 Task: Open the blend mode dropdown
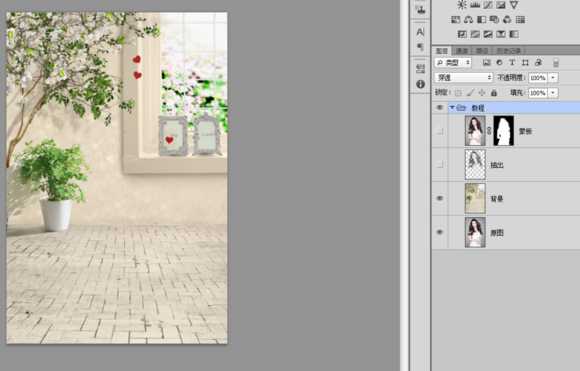pyautogui.click(x=464, y=77)
